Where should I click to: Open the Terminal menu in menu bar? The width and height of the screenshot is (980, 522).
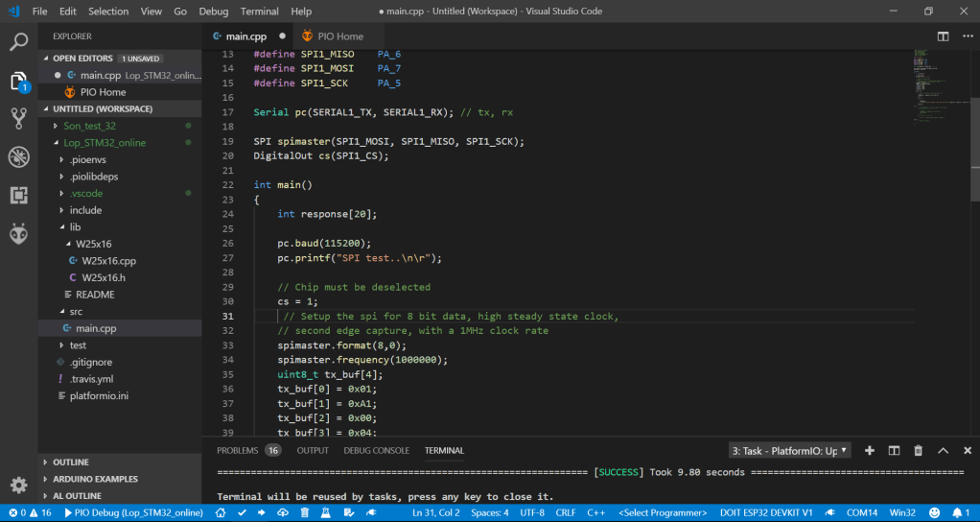[x=259, y=12]
